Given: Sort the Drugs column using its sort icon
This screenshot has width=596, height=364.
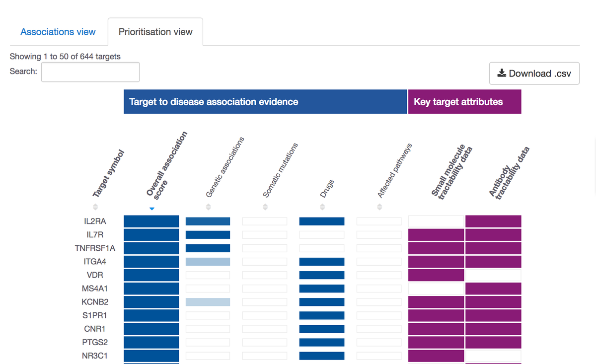Looking at the screenshot, I should 322,207.
